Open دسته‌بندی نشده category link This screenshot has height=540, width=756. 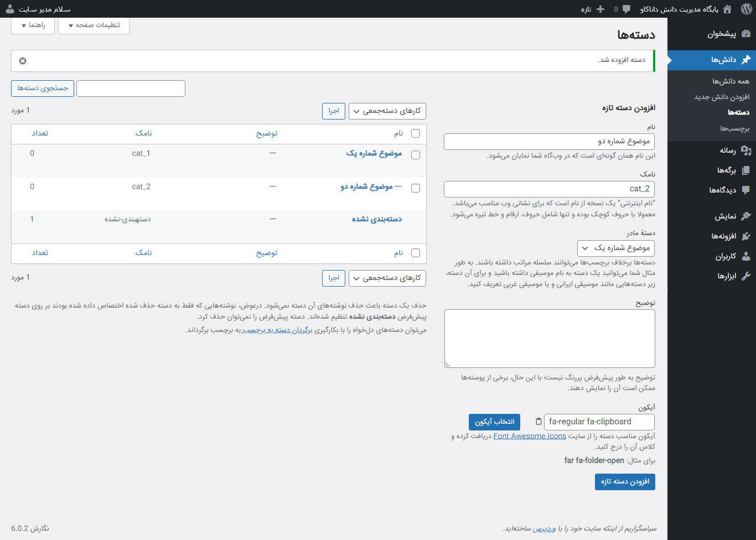point(377,219)
